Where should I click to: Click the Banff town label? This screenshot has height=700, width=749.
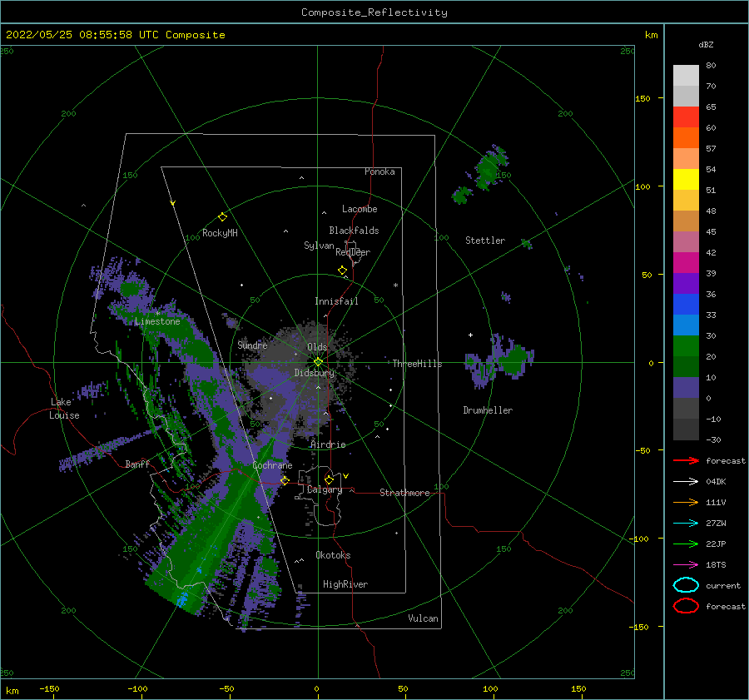[137, 464]
